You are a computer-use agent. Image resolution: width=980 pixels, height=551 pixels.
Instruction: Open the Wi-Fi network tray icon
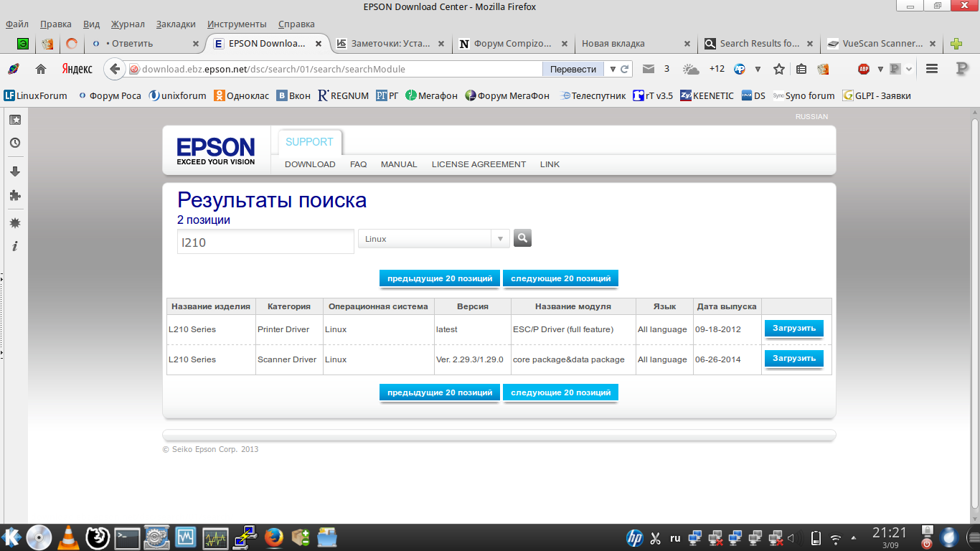click(836, 537)
